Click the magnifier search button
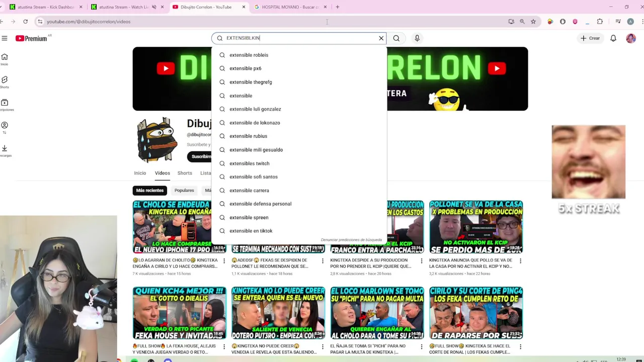Screen dimensions: 644x362 396,38
